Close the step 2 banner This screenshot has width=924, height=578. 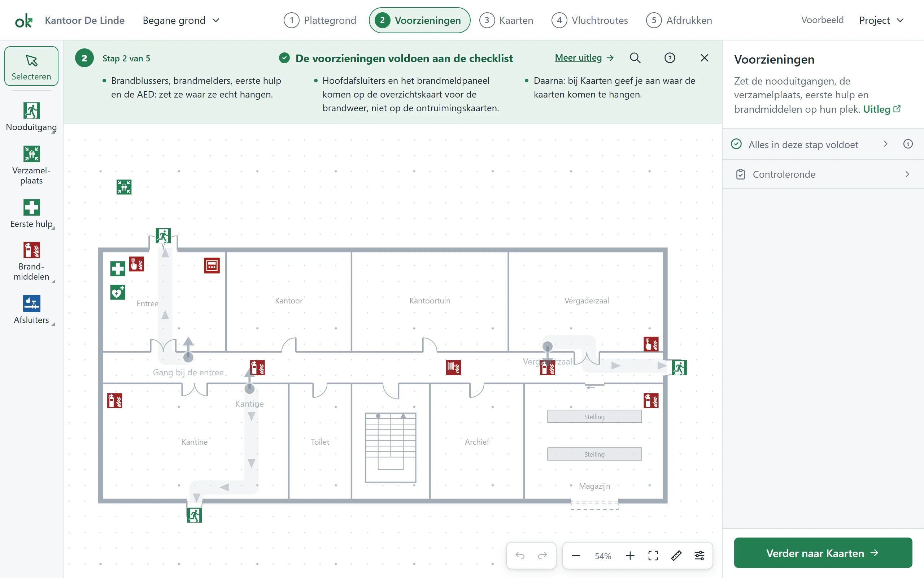click(705, 58)
